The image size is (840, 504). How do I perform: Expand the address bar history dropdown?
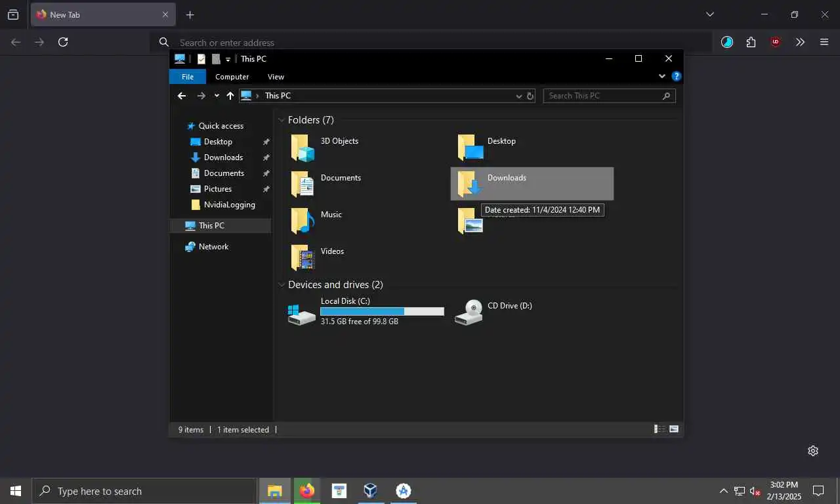click(x=518, y=96)
